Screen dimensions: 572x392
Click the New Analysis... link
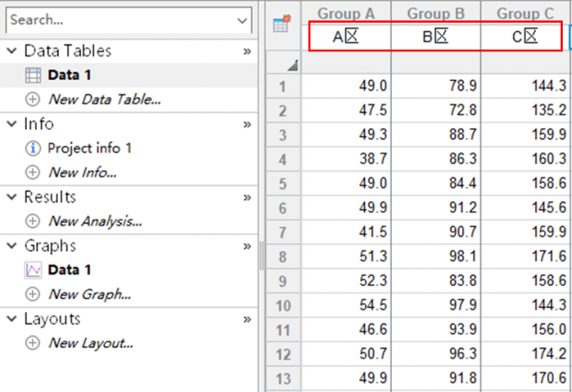pyautogui.click(x=94, y=221)
